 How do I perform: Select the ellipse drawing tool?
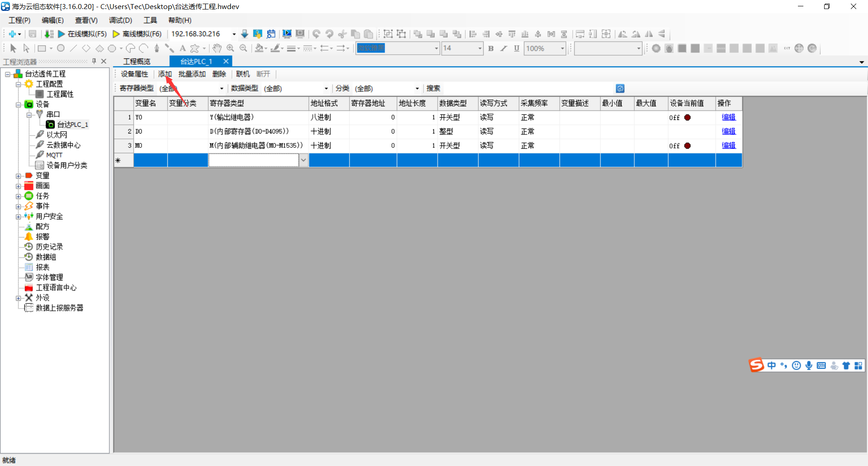(61, 48)
